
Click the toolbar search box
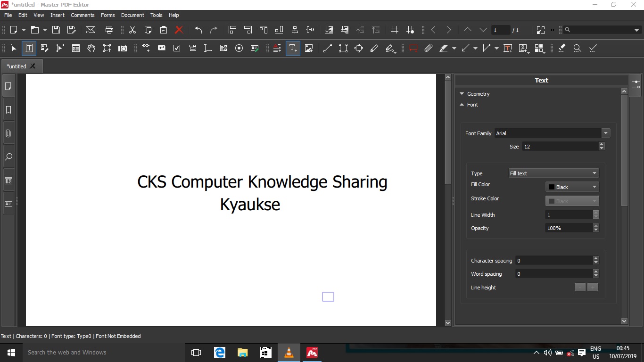[602, 30]
